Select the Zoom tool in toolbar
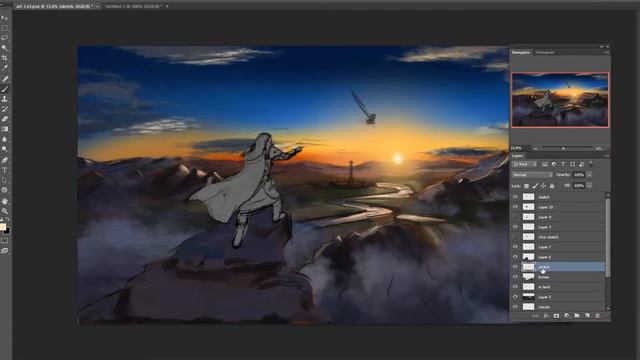640x360 pixels. [4, 211]
